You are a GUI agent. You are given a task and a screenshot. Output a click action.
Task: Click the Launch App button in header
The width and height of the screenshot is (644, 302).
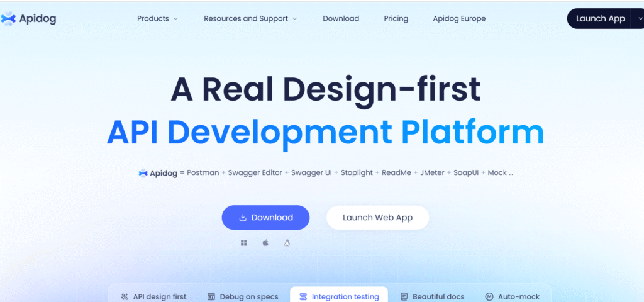point(599,18)
